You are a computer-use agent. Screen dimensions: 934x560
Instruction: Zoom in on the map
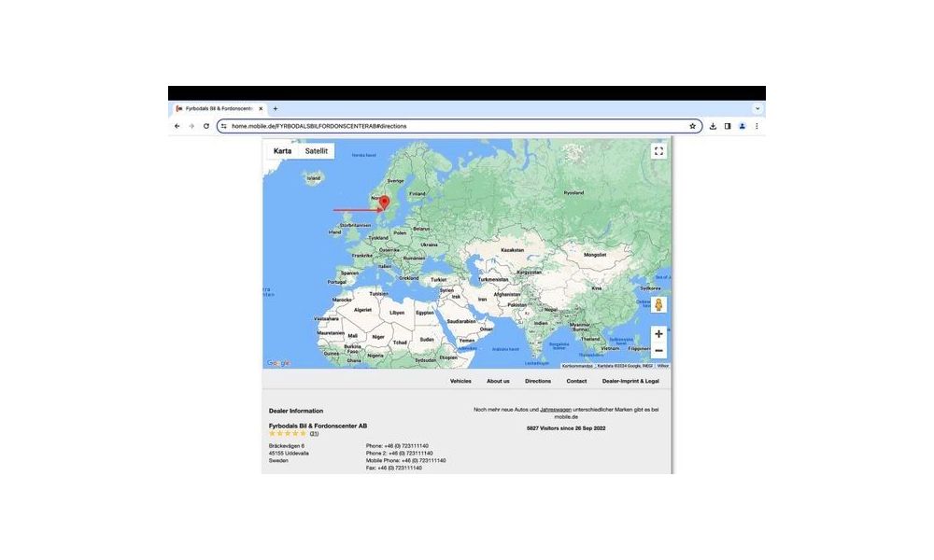click(x=658, y=333)
